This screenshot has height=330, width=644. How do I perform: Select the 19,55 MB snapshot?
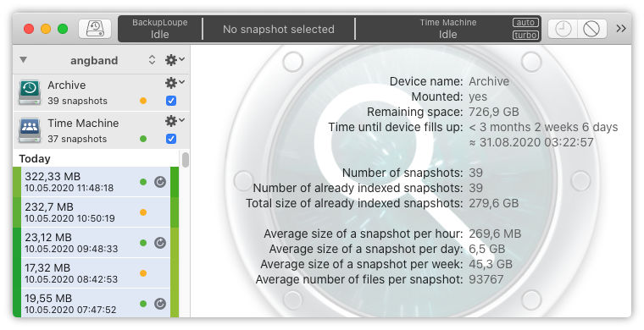[x=95, y=303]
